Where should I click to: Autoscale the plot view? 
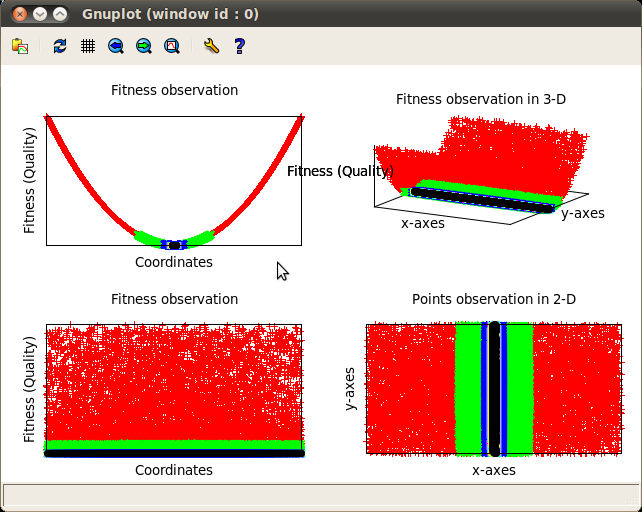click(172, 46)
